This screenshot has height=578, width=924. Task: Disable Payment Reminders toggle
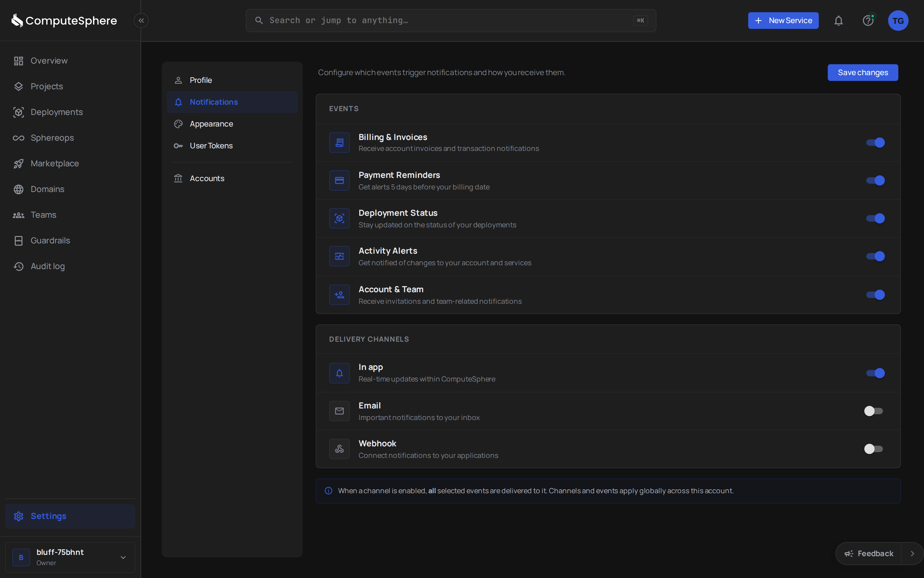[875, 180]
